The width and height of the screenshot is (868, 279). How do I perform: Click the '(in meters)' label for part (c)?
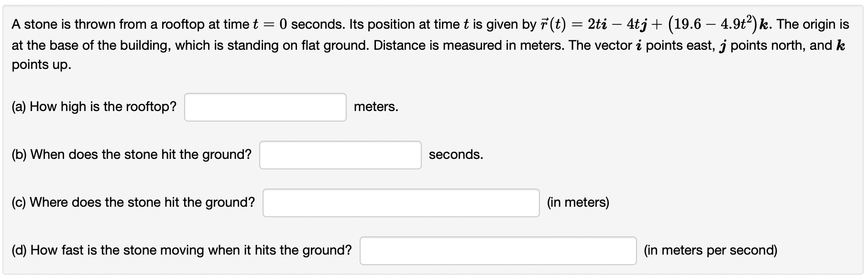tap(578, 203)
